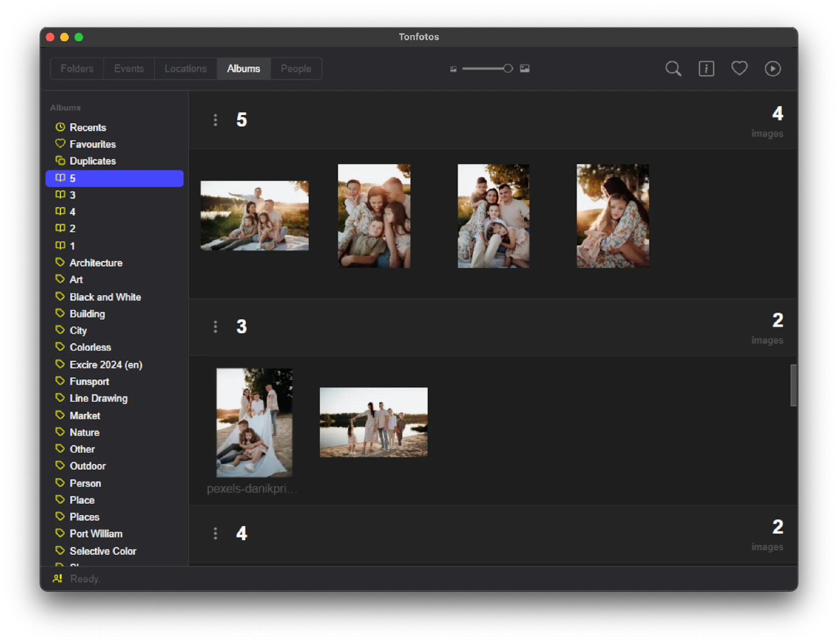Open the Place tag
The width and height of the screenshot is (838, 644).
point(115,500)
